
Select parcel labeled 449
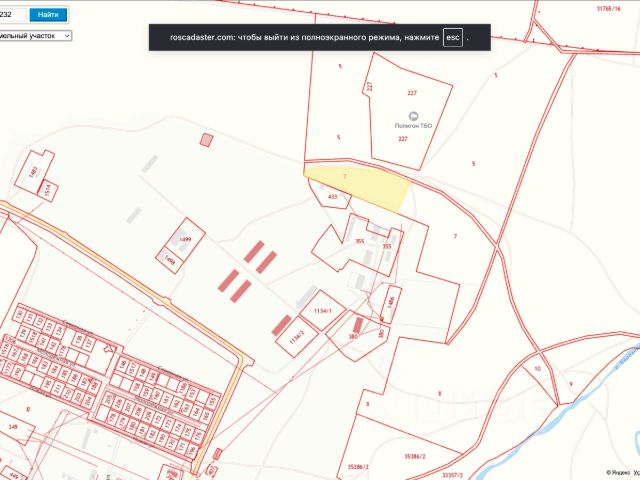tap(13, 474)
